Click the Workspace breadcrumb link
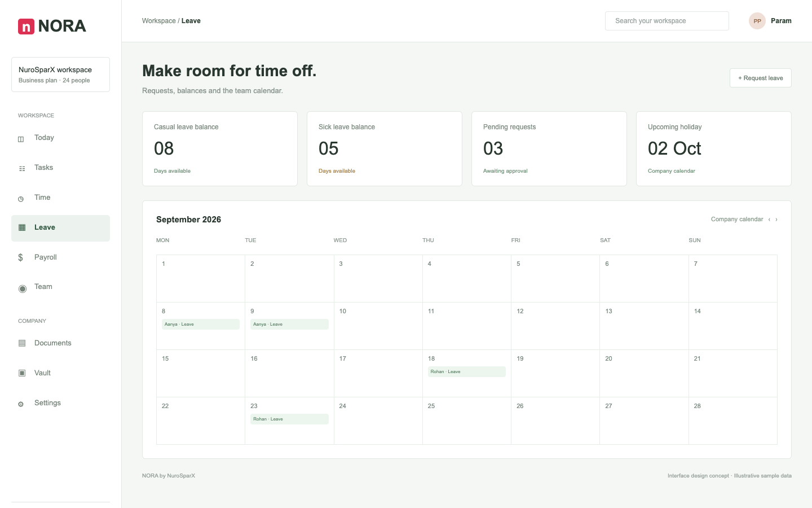Image resolution: width=812 pixels, height=508 pixels. [x=159, y=21]
